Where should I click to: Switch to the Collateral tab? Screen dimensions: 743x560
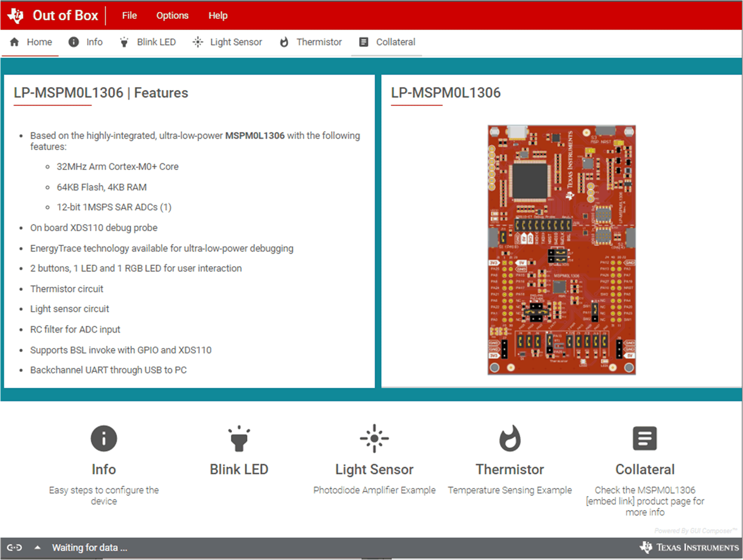point(387,42)
